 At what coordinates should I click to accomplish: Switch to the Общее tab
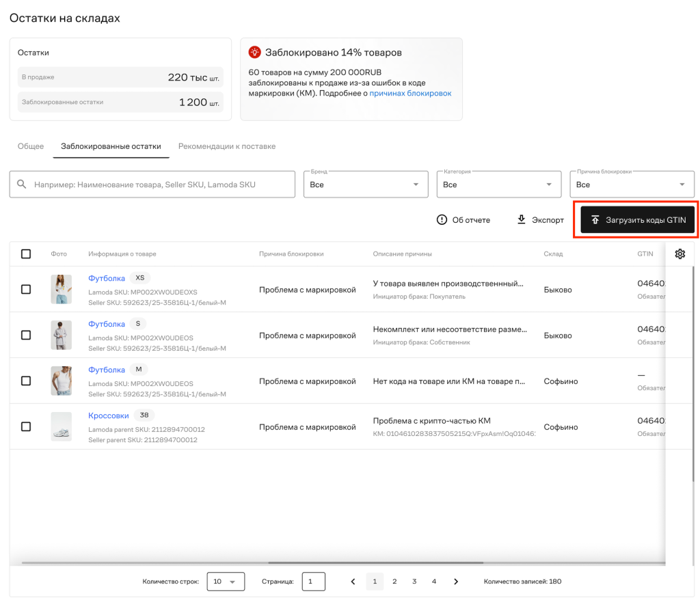(x=31, y=146)
